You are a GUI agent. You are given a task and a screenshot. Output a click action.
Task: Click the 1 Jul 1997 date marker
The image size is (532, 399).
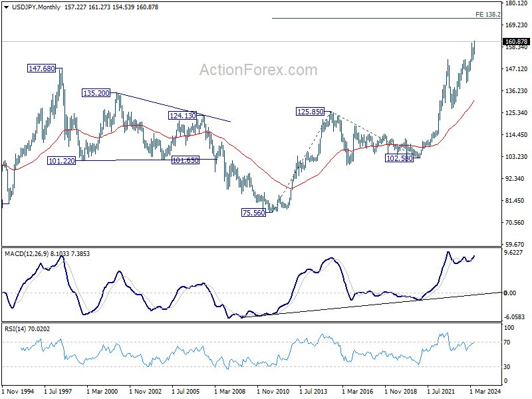pyautogui.click(x=58, y=391)
